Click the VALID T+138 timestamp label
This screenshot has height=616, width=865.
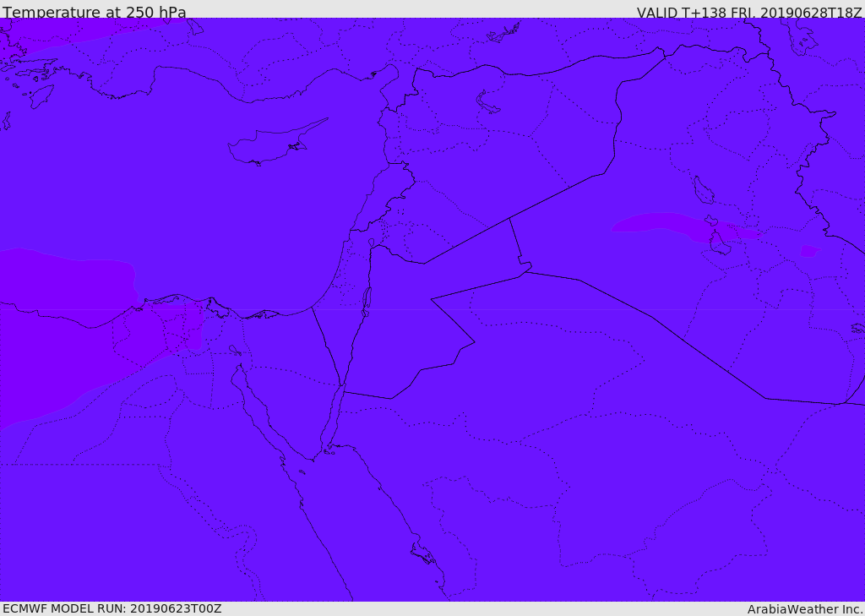tap(749, 12)
